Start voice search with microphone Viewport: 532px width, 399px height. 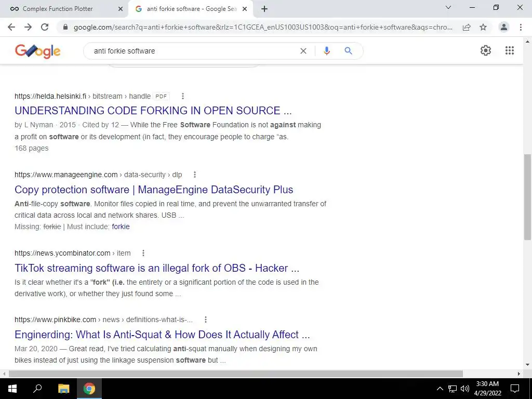[x=326, y=51]
